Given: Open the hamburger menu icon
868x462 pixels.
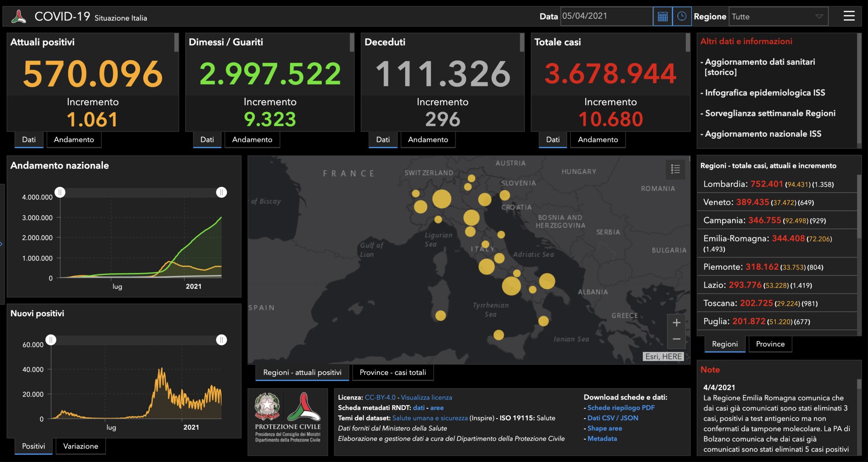Looking at the screenshot, I should click(849, 16).
